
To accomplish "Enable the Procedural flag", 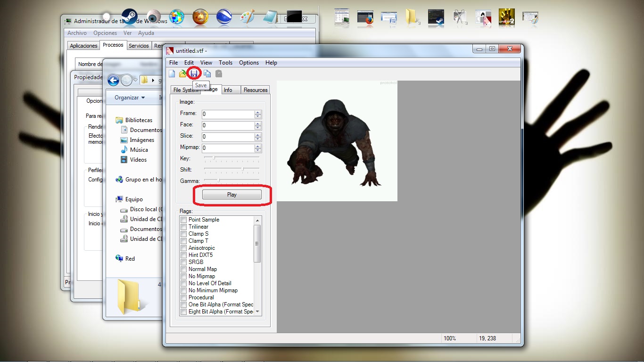I will (184, 297).
